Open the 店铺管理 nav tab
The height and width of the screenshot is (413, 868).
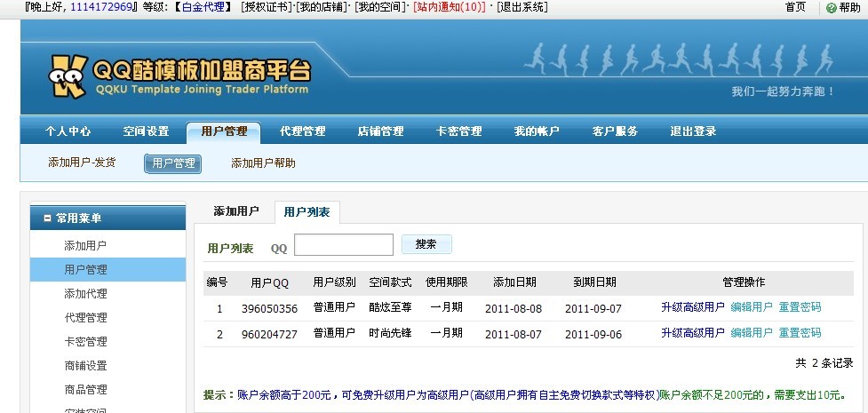380,131
